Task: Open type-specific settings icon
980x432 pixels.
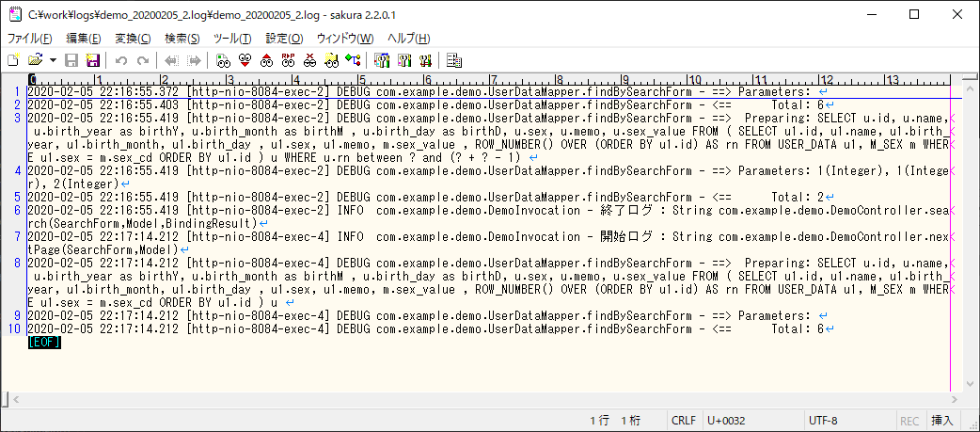Action: pyautogui.click(x=403, y=60)
